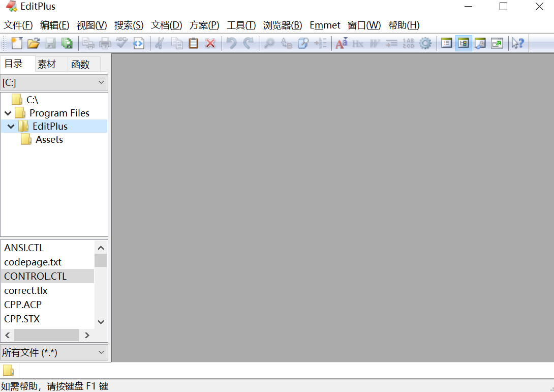Click the context help arrow-question icon
The height and width of the screenshot is (392, 554).
tap(518, 43)
